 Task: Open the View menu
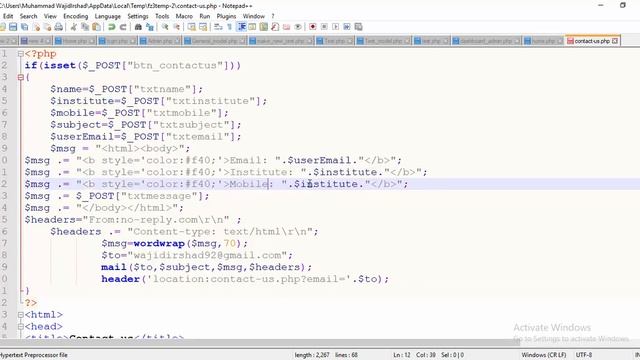[x=50, y=16]
